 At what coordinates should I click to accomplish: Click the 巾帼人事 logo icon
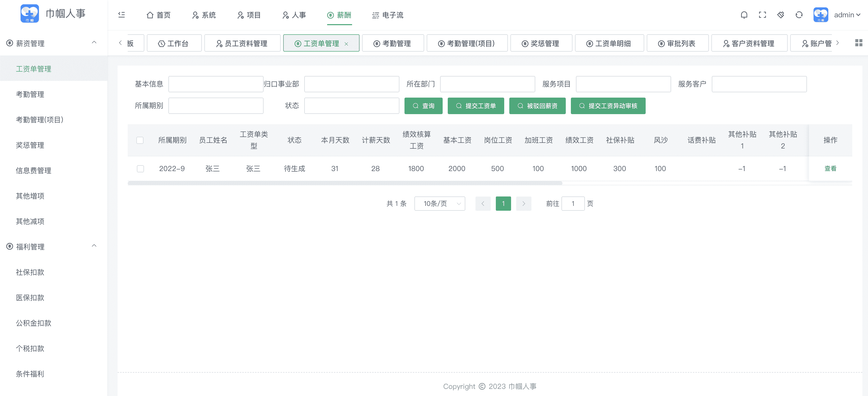30,13
